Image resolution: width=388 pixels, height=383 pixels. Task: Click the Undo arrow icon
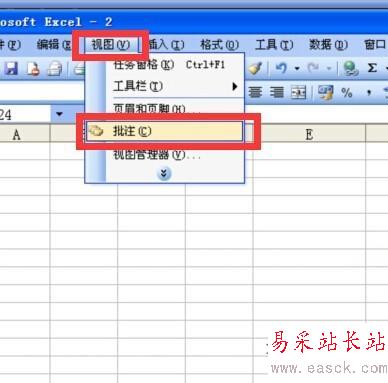[x=281, y=68]
